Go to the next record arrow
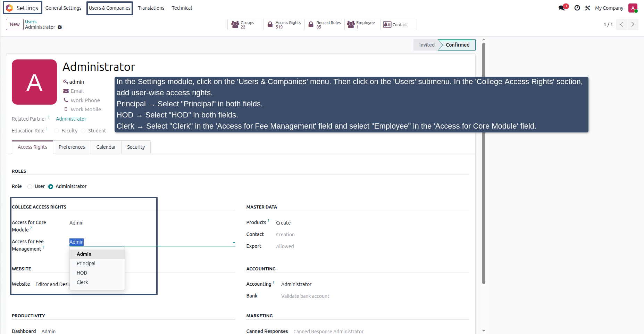 633,24
